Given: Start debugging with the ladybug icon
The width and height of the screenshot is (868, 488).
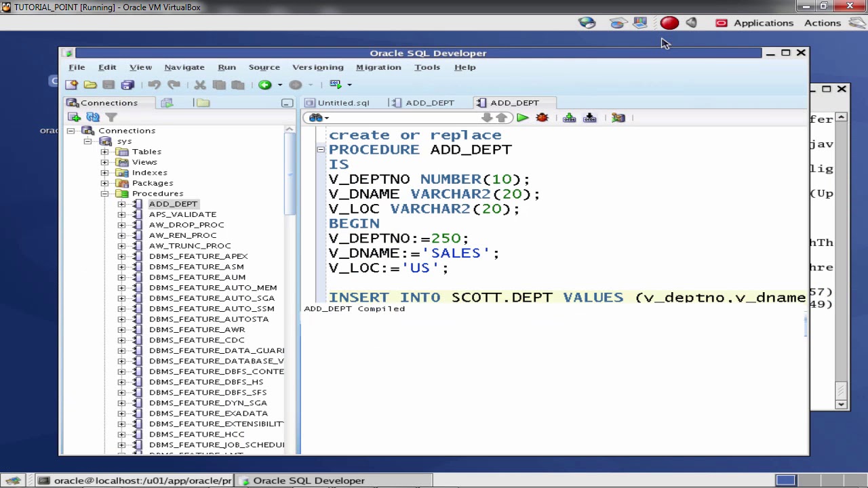Looking at the screenshot, I should click(x=542, y=118).
